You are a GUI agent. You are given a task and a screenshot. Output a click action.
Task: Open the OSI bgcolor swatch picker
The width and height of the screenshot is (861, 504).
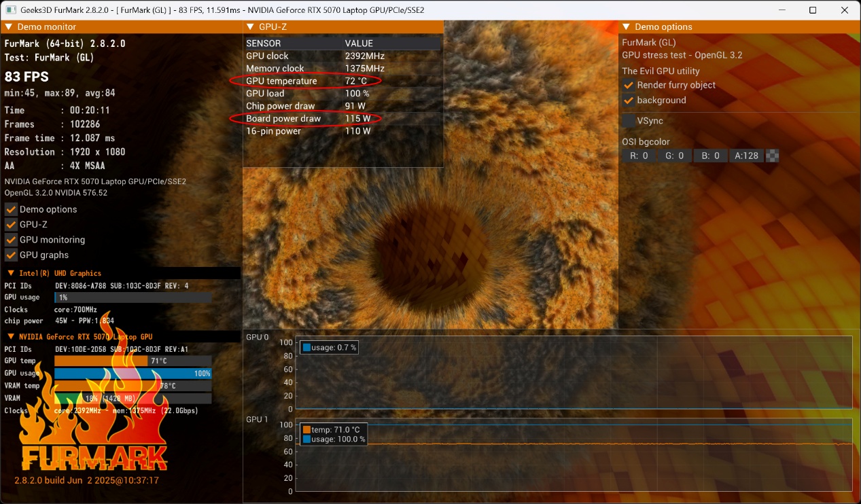point(772,156)
